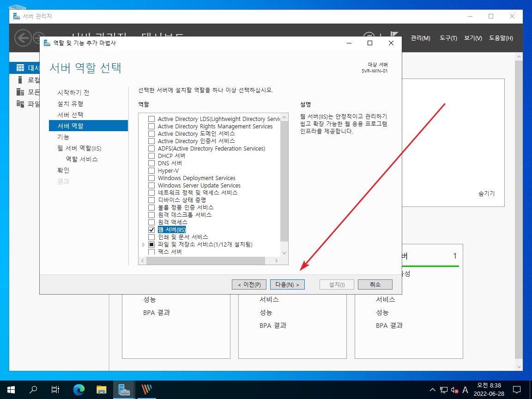Toggle 파일 및 저장소 서비스 checkbox
532x399 pixels.
[x=151, y=245]
